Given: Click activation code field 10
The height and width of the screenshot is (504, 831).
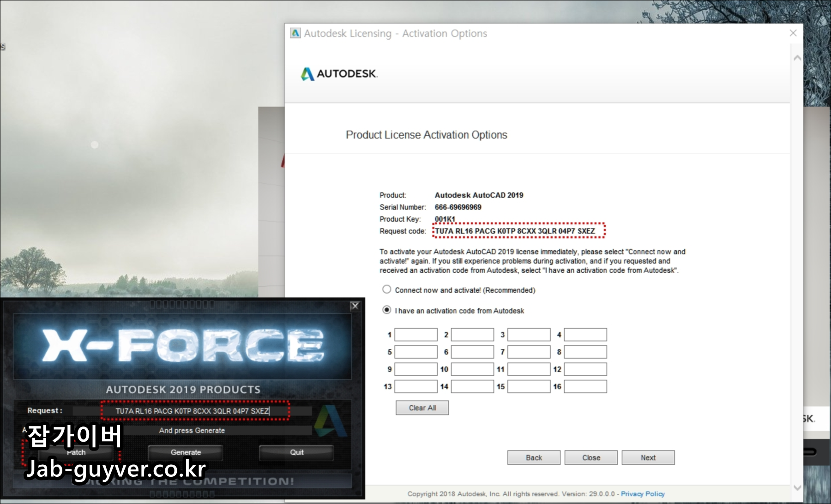Looking at the screenshot, I should [472, 369].
